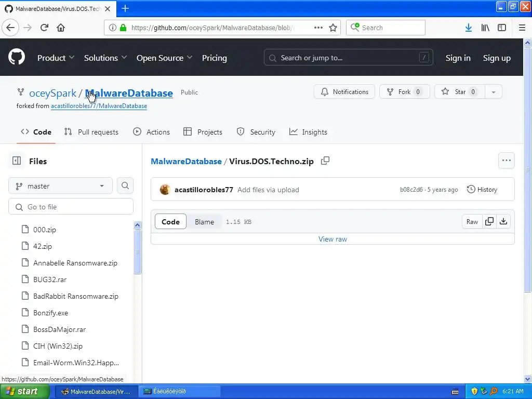Reload the page with refresh icon
The width and height of the screenshot is (532, 399).
pos(45,28)
